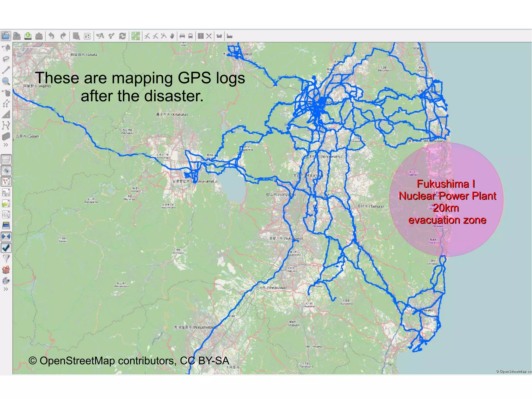Viewport: 532px width, 399px height.
Task: Click the Upload data icon
Action: [x=39, y=36]
